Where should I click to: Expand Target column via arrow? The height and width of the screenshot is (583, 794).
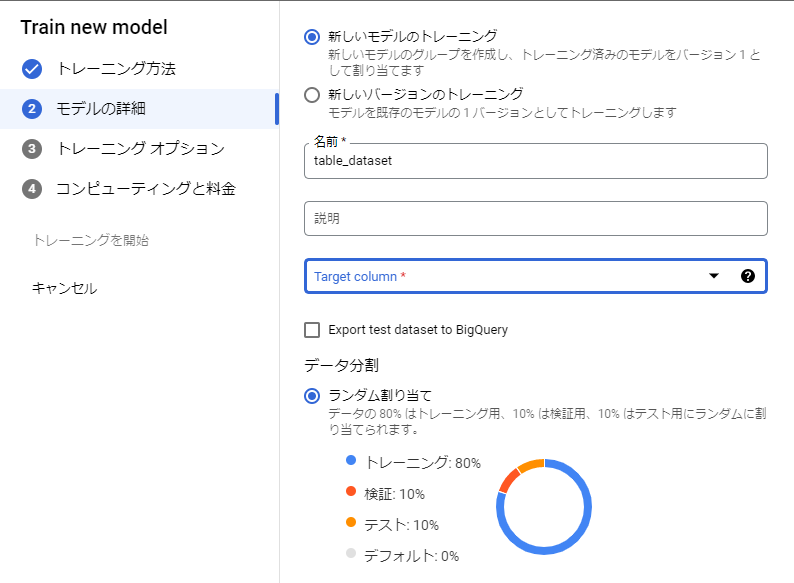tap(714, 277)
